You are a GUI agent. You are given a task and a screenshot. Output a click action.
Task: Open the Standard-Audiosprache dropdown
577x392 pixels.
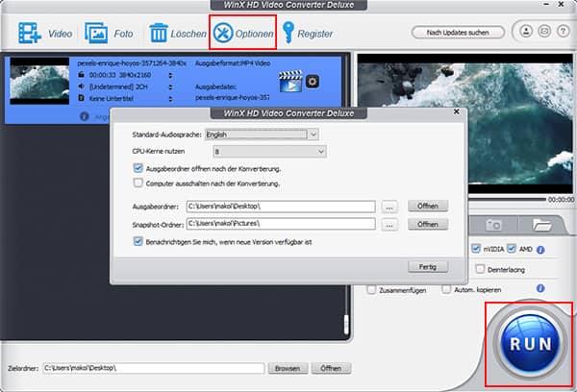click(x=262, y=135)
